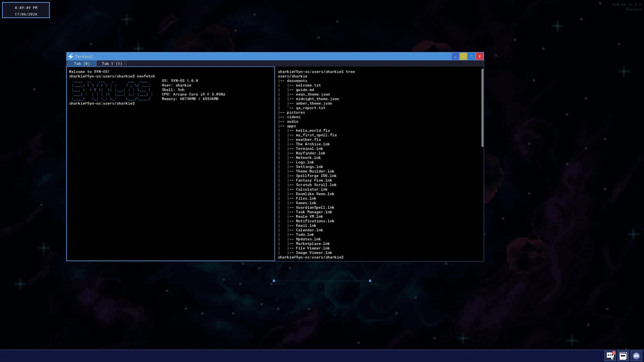Image resolution: width=644 pixels, height=362 pixels.
Task: Click 'File Viewer.lnk' entry
Action: 313,248
